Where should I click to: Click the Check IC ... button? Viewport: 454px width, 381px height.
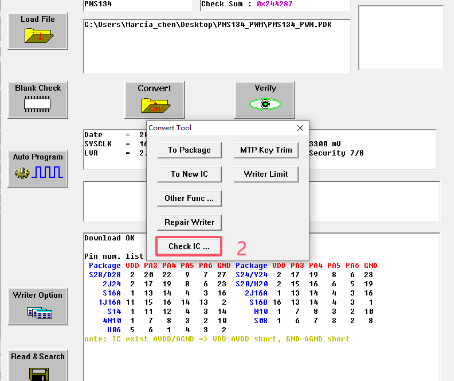pyautogui.click(x=189, y=246)
